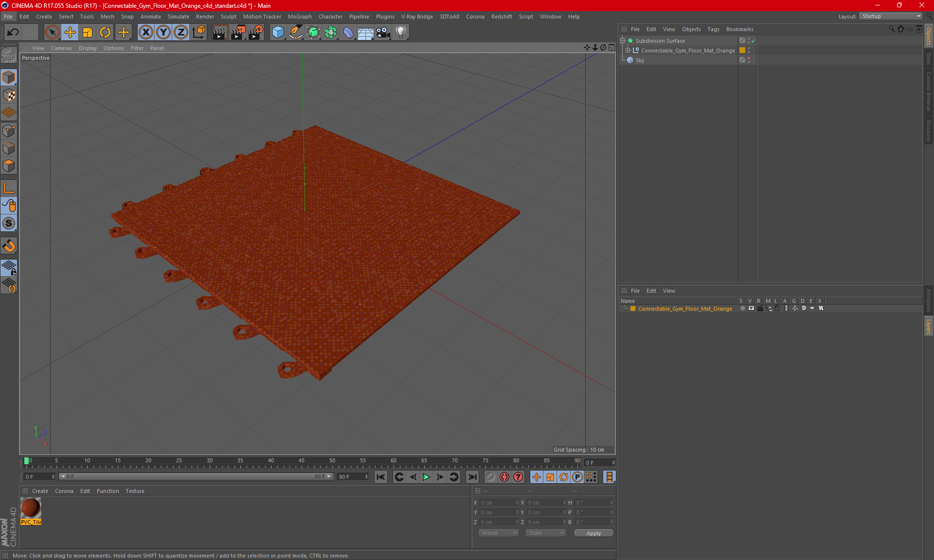934x560 pixels.
Task: Go to end of animation
Action: (x=472, y=477)
